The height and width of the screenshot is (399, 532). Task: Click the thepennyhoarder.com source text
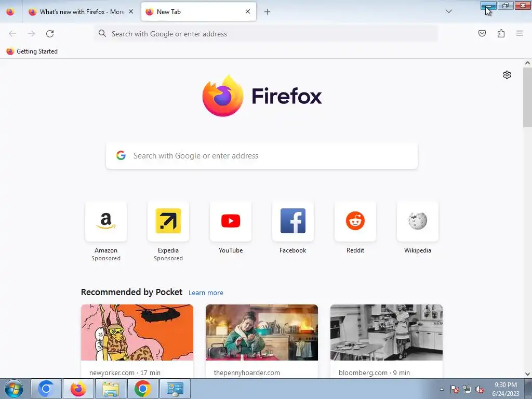(247, 373)
